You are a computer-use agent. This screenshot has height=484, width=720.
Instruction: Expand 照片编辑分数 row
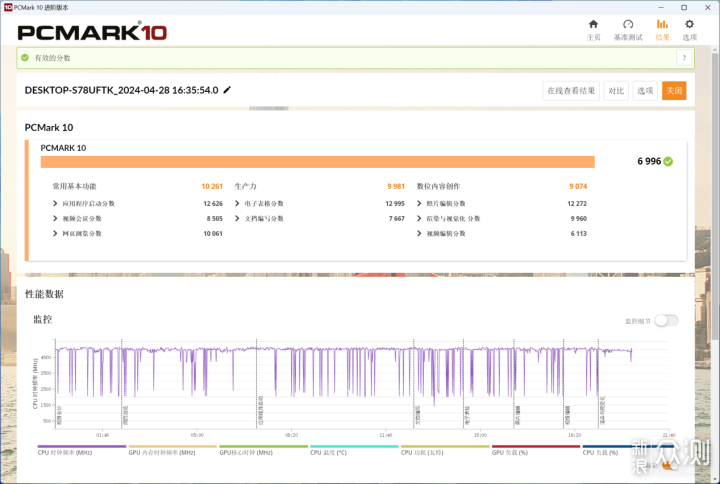click(x=419, y=203)
